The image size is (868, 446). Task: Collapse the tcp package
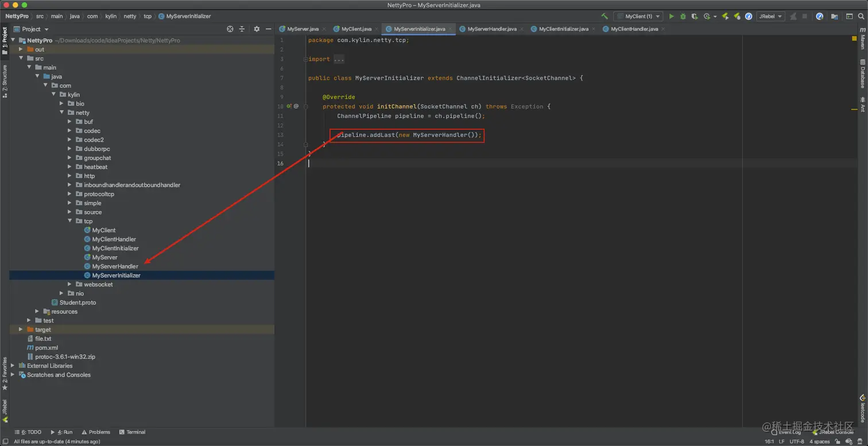[x=69, y=221]
